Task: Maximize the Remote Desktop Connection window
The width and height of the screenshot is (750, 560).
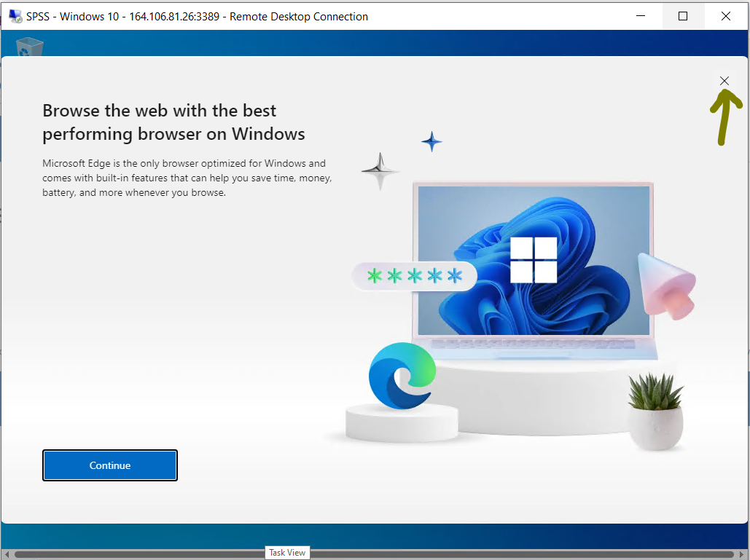Action: click(x=683, y=16)
